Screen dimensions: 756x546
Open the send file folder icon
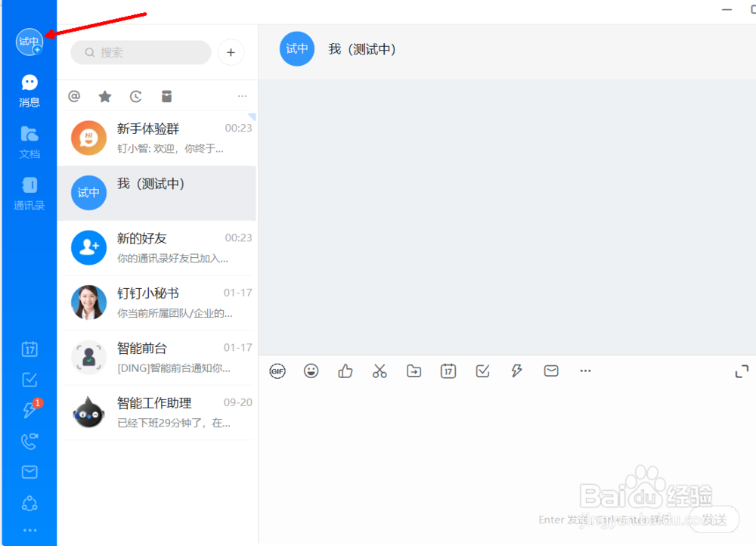pyautogui.click(x=414, y=371)
